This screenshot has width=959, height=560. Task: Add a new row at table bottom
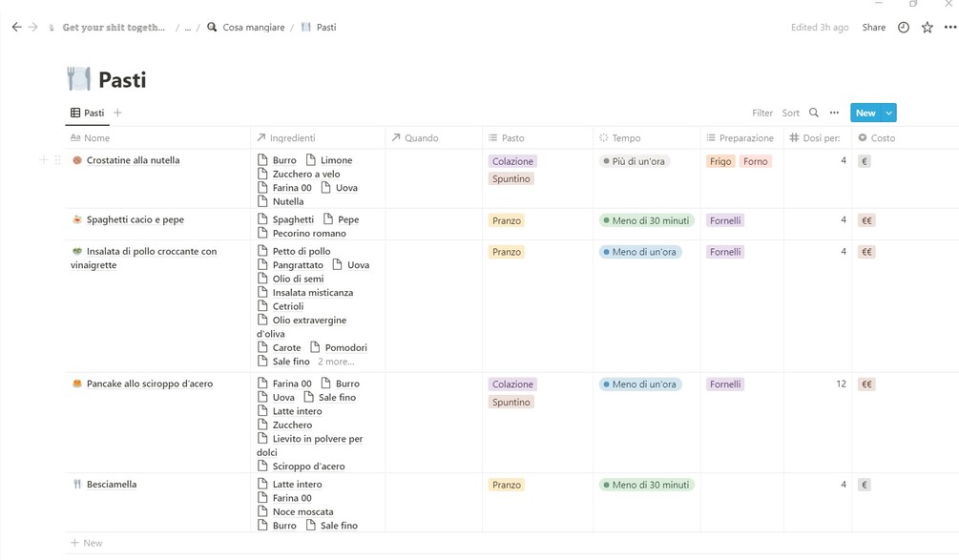pos(86,543)
